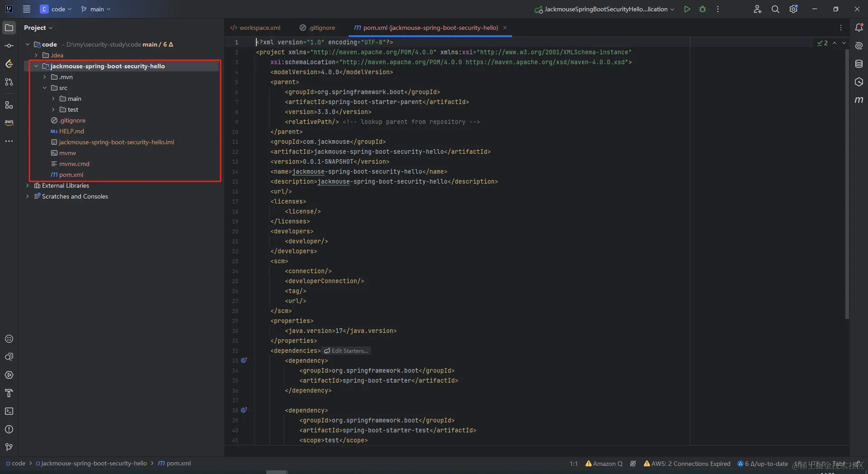
Task: Open the Problems tool window
Action: 9,429
